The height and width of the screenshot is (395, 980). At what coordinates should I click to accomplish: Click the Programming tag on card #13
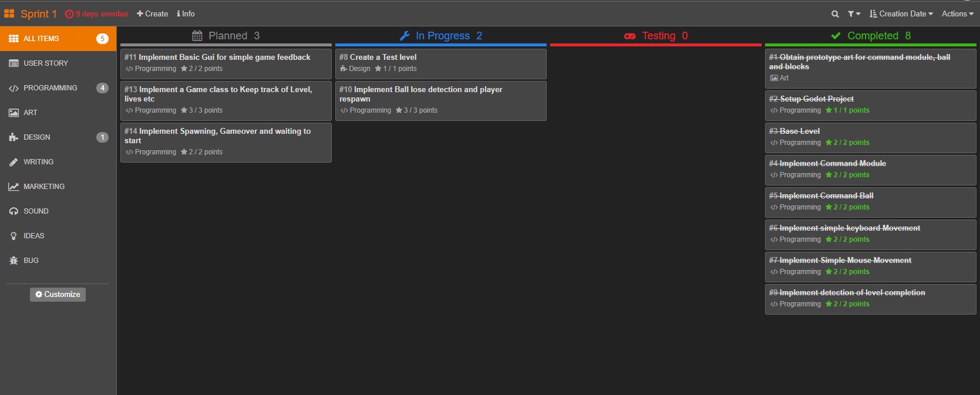pyautogui.click(x=151, y=110)
